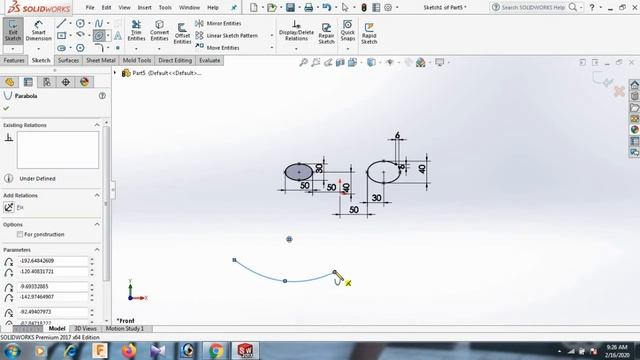Click the Rebuild traffic light icon
The image size is (640, 360).
coord(364,7)
